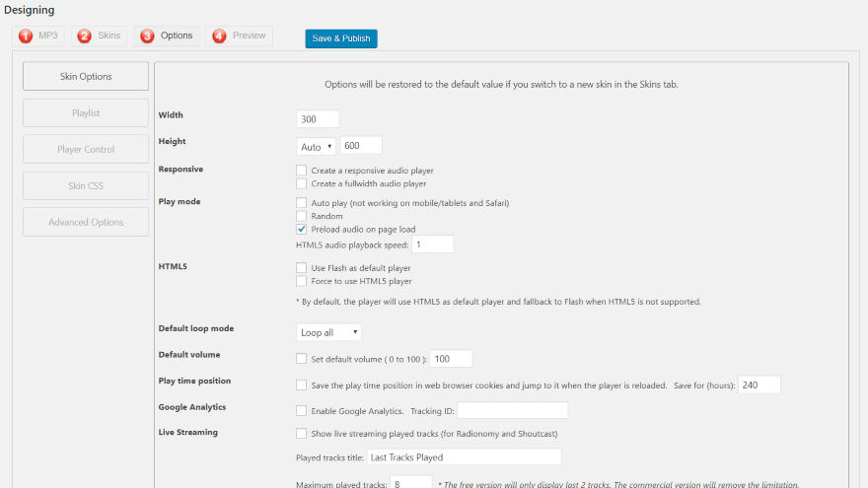868x488 pixels.
Task: Open the Skin CSS section
Action: [86, 186]
